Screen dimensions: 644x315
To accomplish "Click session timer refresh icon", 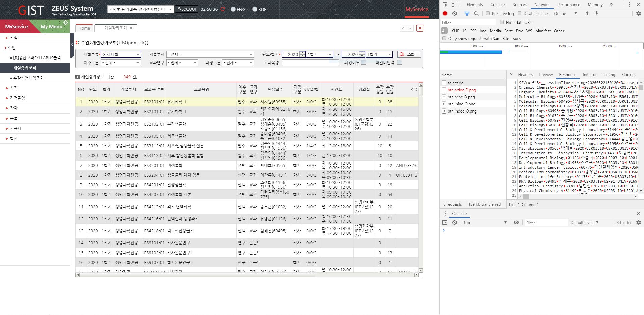I will click(x=223, y=9).
